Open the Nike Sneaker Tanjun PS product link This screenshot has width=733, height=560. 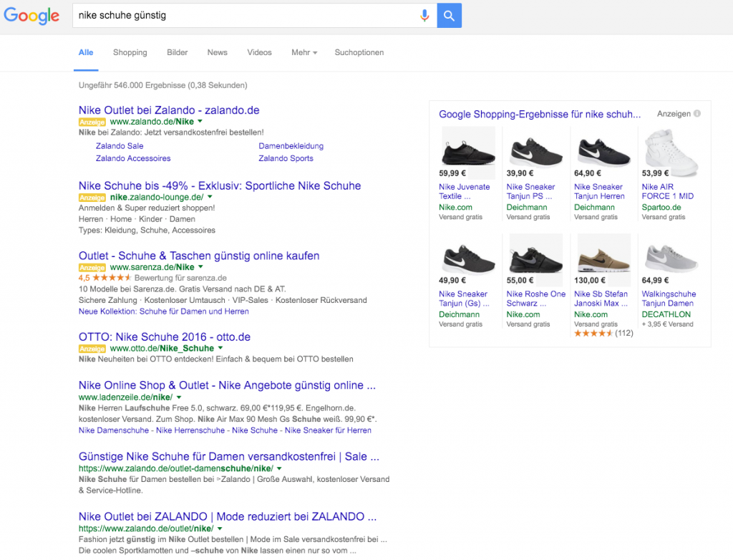click(530, 191)
